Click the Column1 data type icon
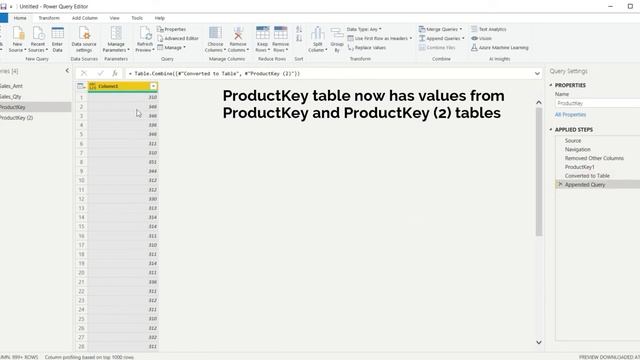Screen dimensions: 640x360 93,86
